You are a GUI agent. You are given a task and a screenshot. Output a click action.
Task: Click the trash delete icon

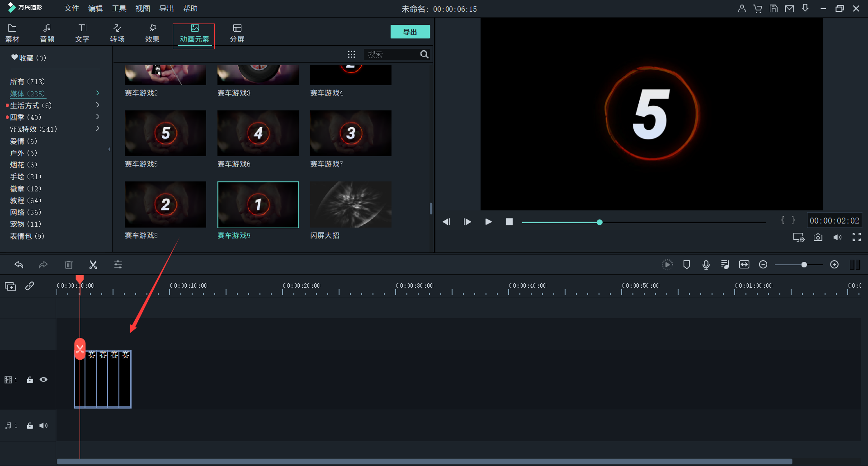pyautogui.click(x=69, y=265)
